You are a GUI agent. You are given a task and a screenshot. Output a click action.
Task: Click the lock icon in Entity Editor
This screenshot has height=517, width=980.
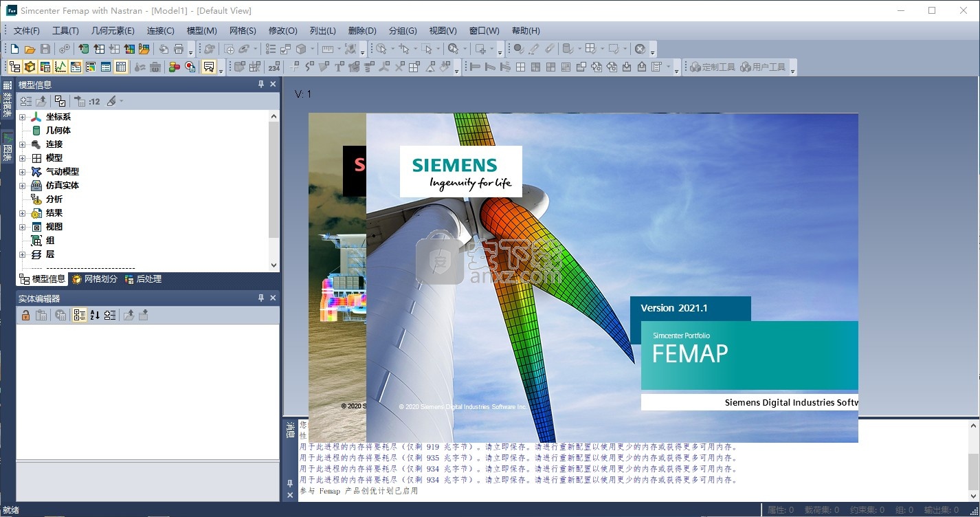pos(25,315)
